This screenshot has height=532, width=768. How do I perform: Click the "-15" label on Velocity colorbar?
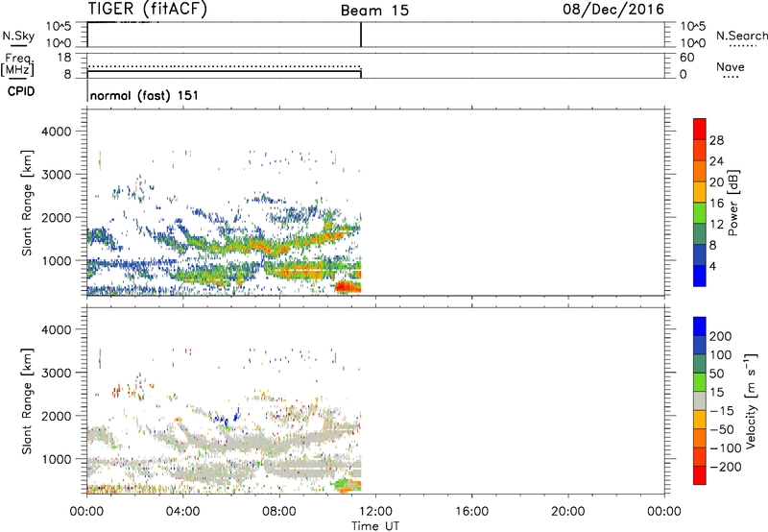click(x=722, y=411)
